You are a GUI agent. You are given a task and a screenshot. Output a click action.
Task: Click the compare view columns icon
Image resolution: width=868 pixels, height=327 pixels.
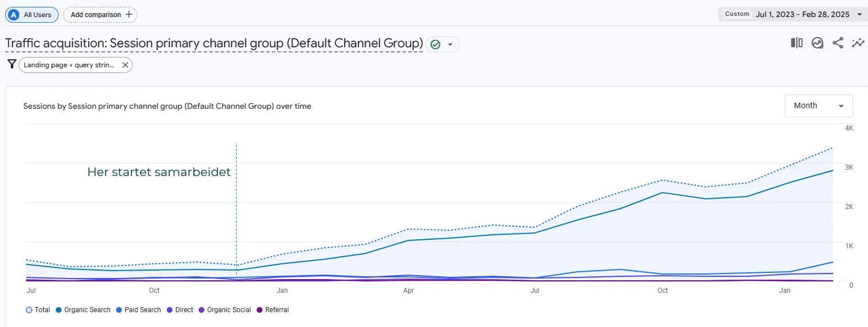coord(796,43)
